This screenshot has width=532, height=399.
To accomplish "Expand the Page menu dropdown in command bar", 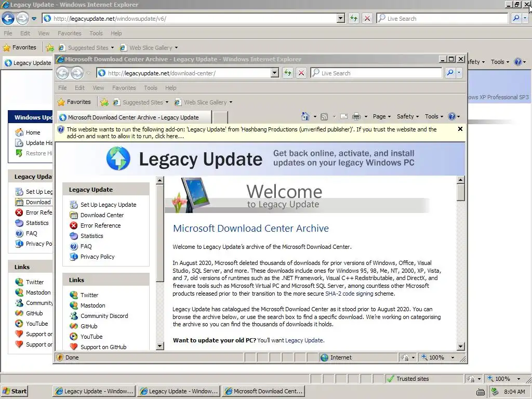I will [382, 116].
